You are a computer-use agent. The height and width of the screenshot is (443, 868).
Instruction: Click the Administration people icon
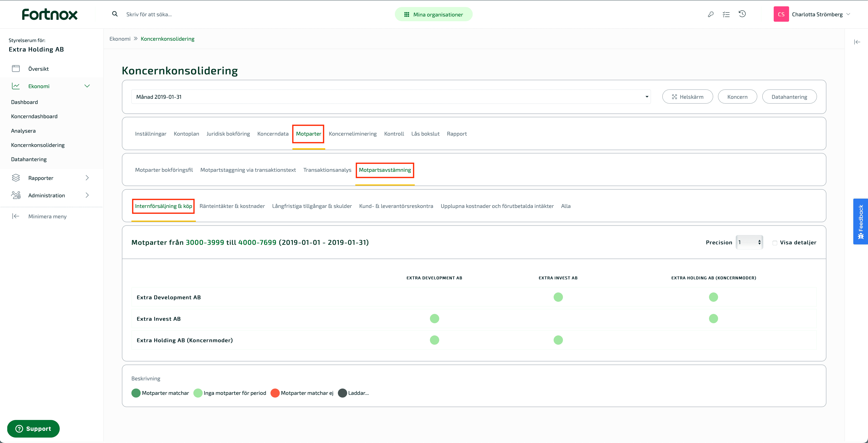[16, 195]
